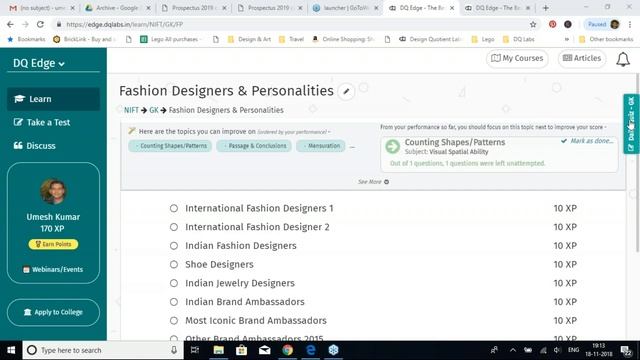Go to Learn in the sidebar
Screen dimensions: 640x360
pos(53,99)
